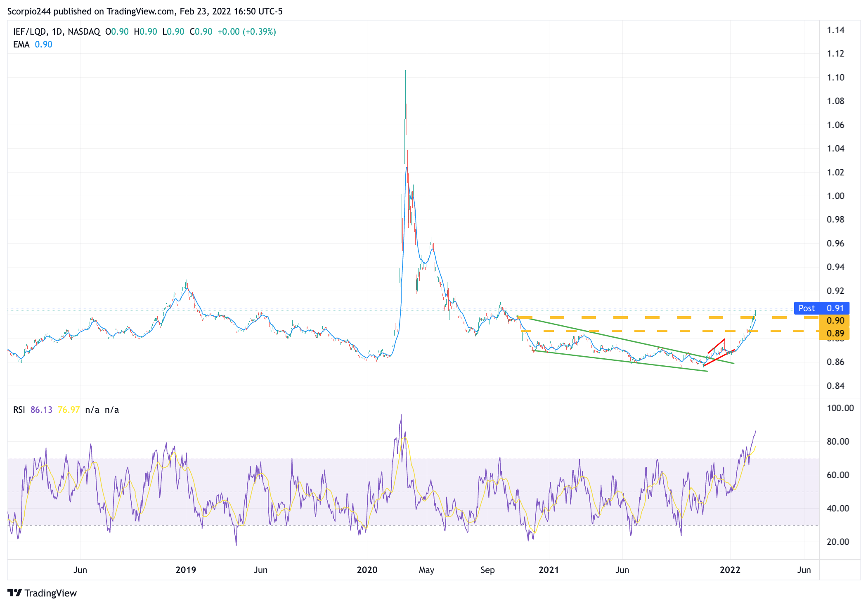The image size is (868, 606).
Task: Click the 2019 label on time axis
Action: click(186, 570)
